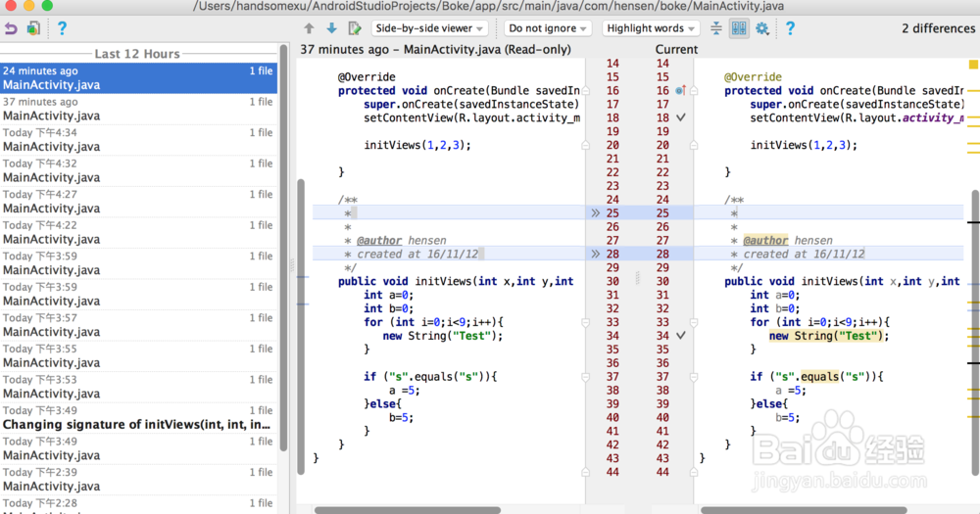Open help beside the Create Patch icon
The width and height of the screenshot is (980, 514).
coord(62,28)
